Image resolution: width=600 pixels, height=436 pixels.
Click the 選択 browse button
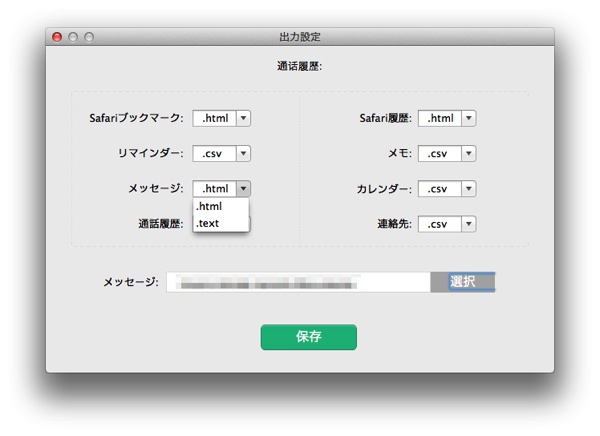click(463, 282)
